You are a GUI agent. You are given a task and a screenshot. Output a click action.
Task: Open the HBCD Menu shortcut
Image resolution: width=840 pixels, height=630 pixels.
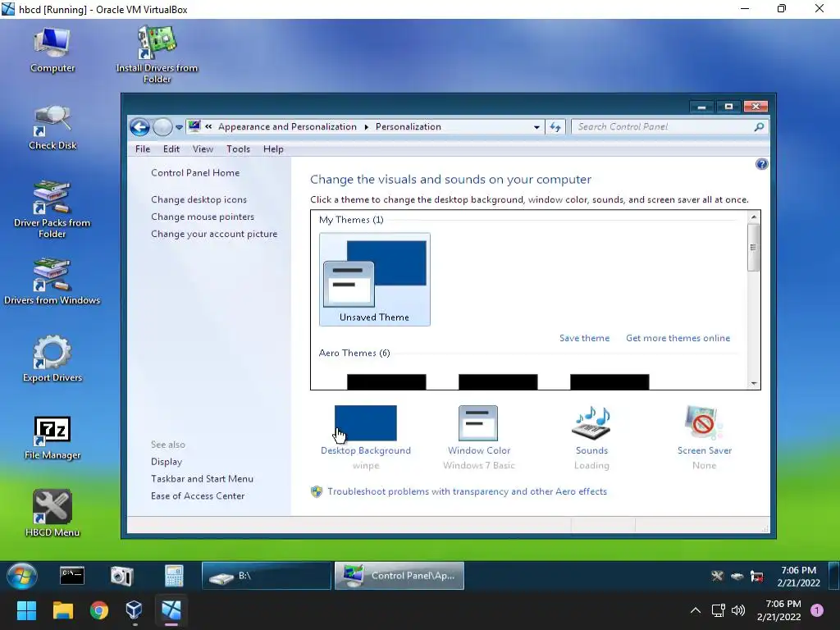[x=52, y=514]
